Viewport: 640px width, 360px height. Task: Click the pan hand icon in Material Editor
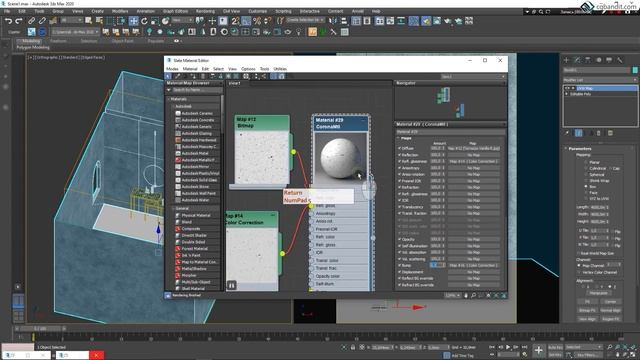466,296
